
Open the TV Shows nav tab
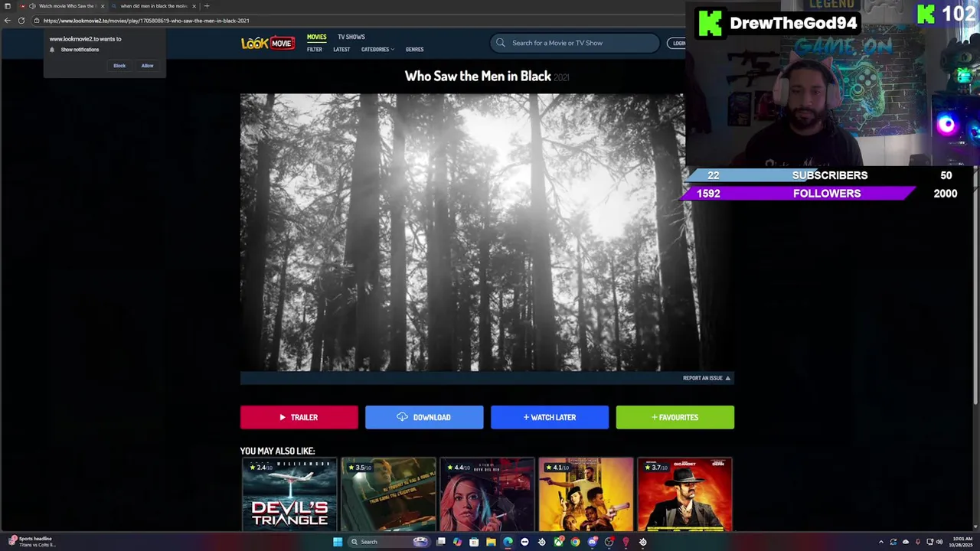tap(351, 37)
